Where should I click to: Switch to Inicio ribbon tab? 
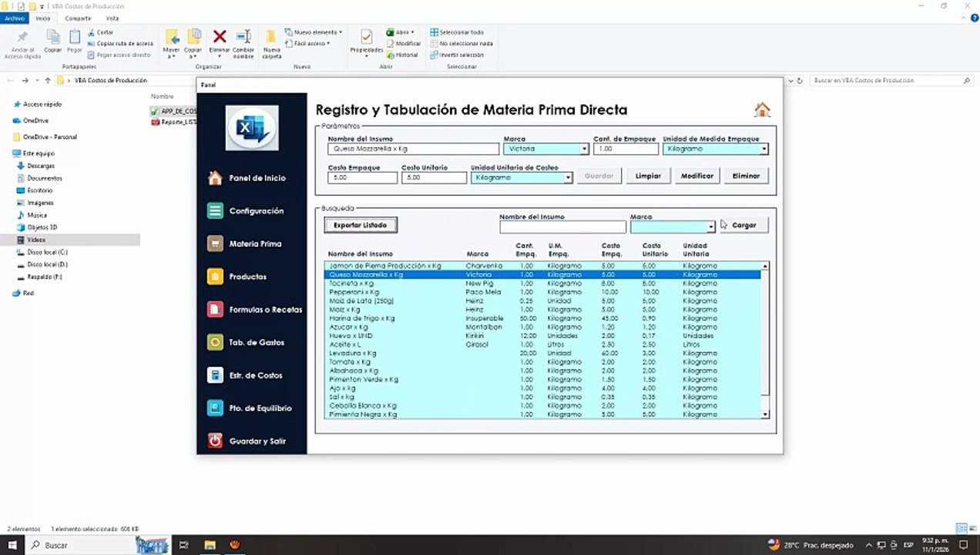point(43,18)
